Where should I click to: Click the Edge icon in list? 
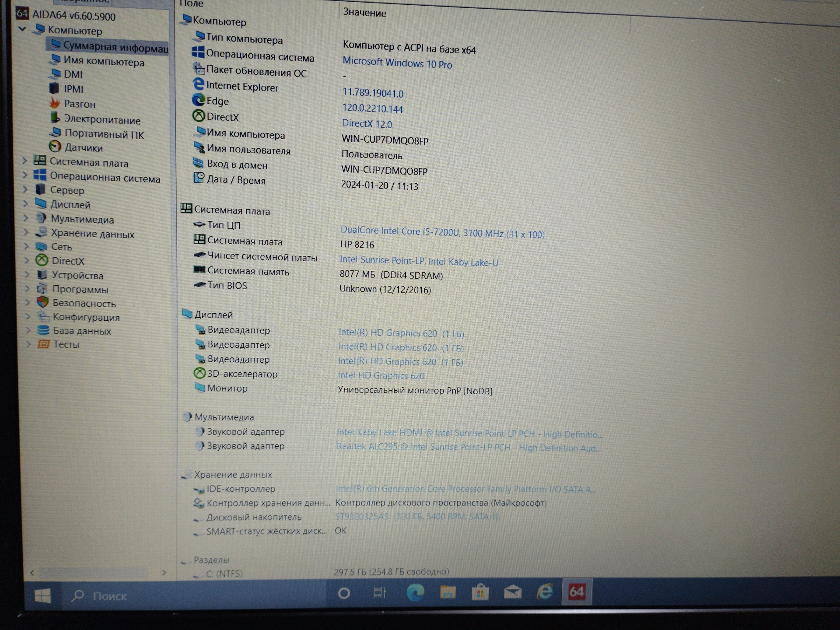pos(199,100)
